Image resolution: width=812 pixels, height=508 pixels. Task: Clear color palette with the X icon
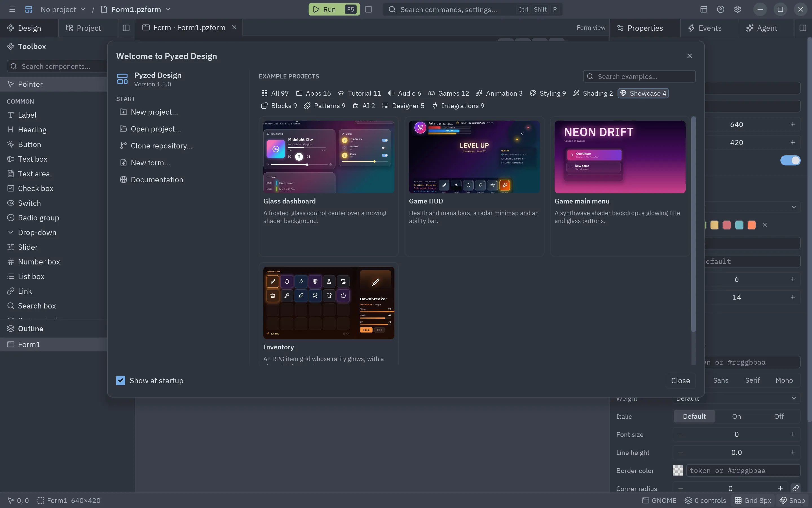(765, 225)
